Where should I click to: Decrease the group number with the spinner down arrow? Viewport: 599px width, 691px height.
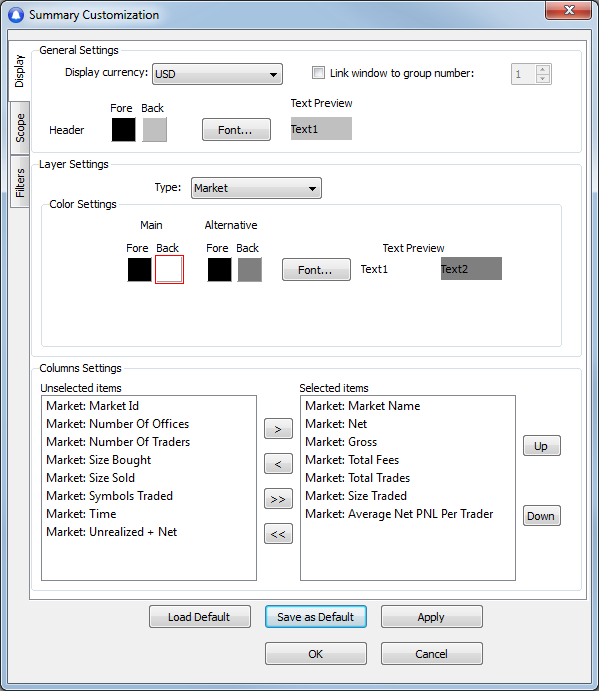point(543,78)
